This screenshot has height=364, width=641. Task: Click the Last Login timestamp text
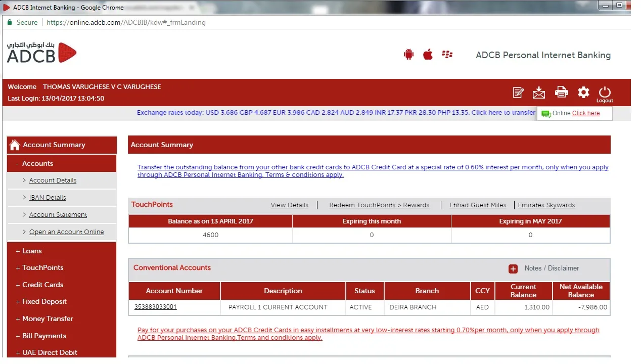56,99
